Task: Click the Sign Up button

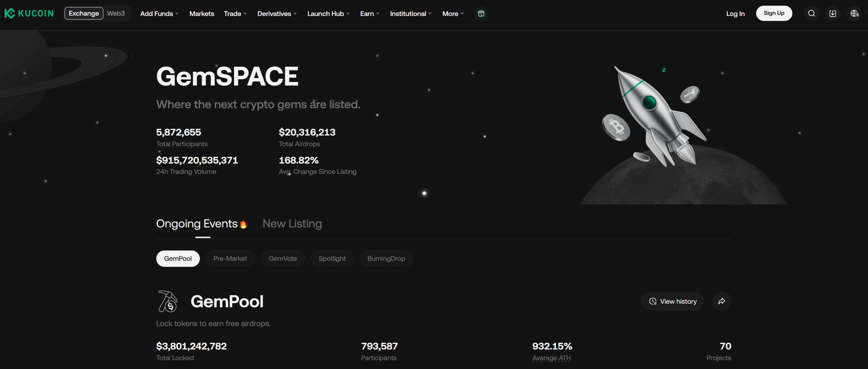Action: pos(774,13)
